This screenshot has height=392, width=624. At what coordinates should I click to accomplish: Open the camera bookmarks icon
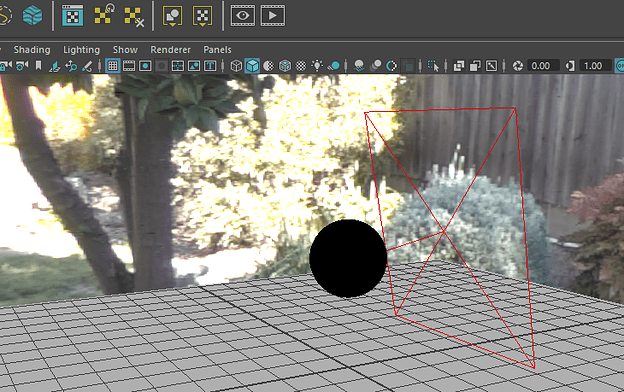coord(39,66)
